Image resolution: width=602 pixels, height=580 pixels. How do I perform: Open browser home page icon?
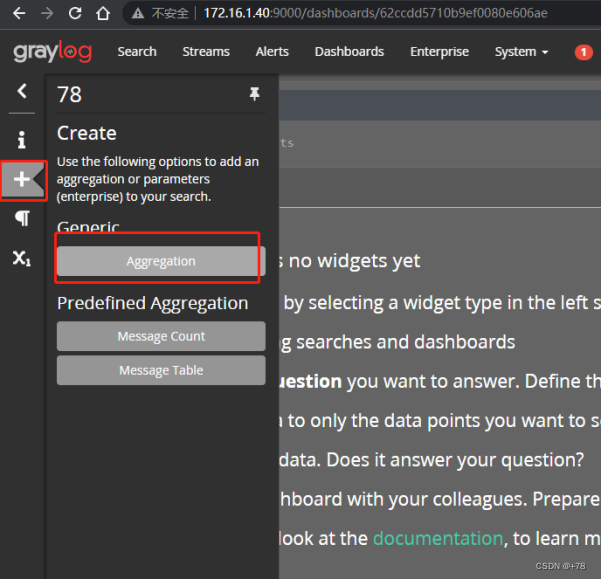[x=103, y=13]
